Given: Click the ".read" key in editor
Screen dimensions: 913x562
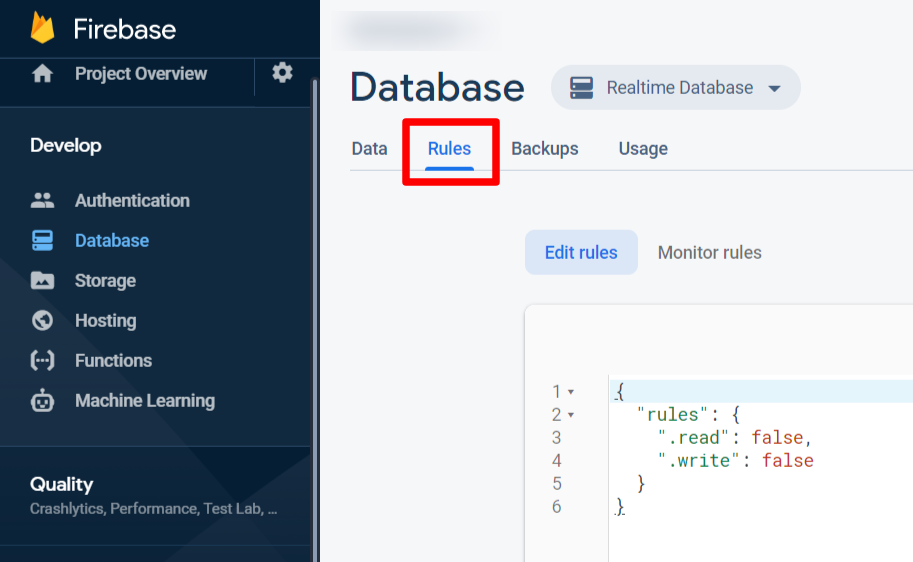Looking at the screenshot, I should 693,437.
